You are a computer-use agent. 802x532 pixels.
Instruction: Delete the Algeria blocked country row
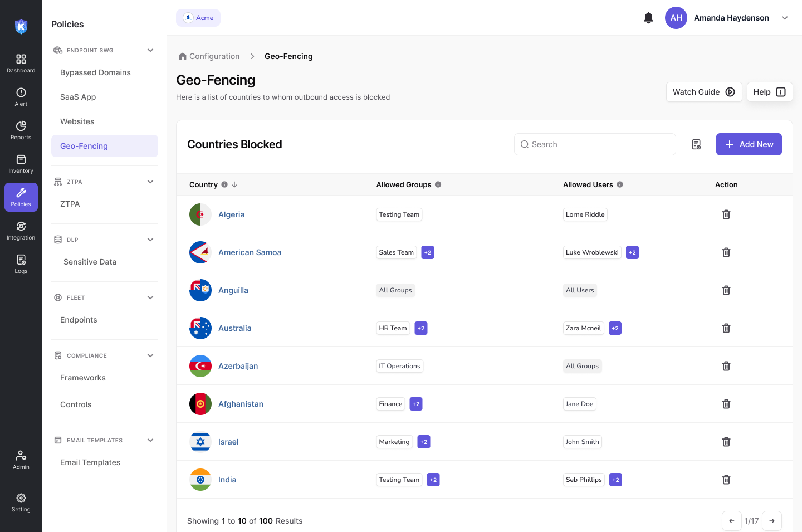pyautogui.click(x=726, y=214)
